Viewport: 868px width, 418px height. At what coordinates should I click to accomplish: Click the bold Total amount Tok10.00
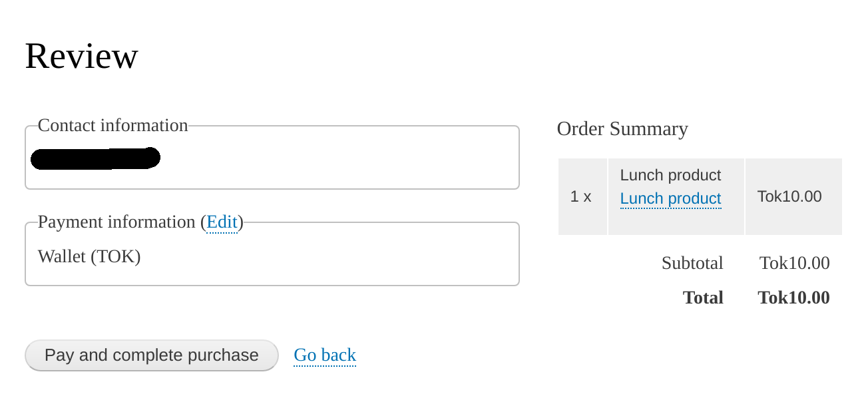tap(793, 298)
